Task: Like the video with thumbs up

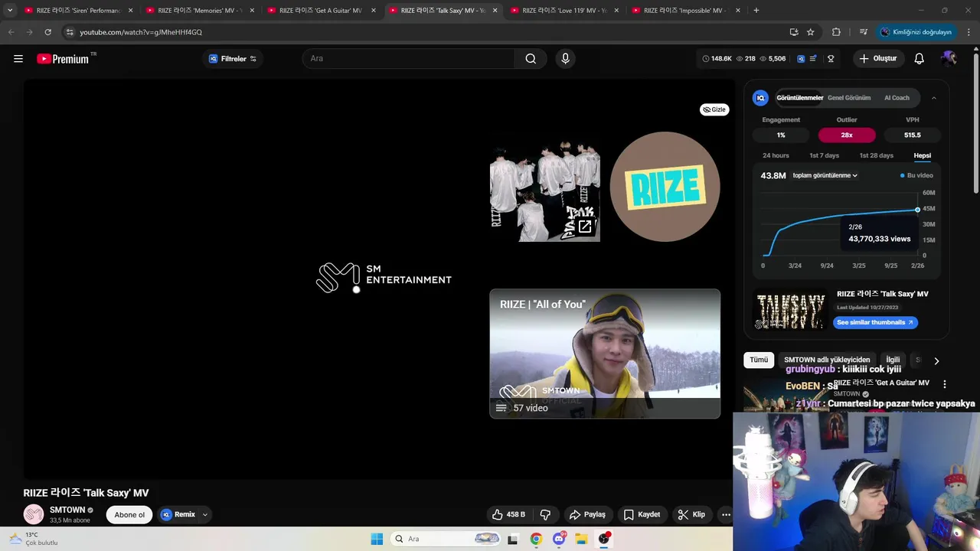Action: tap(508, 514)
